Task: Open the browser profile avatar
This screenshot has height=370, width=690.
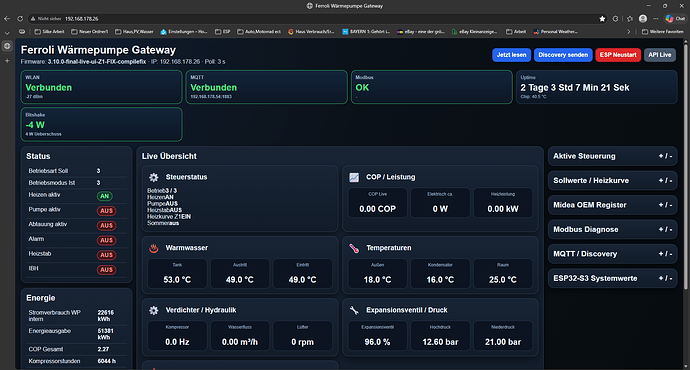Action: coord(643,18)
